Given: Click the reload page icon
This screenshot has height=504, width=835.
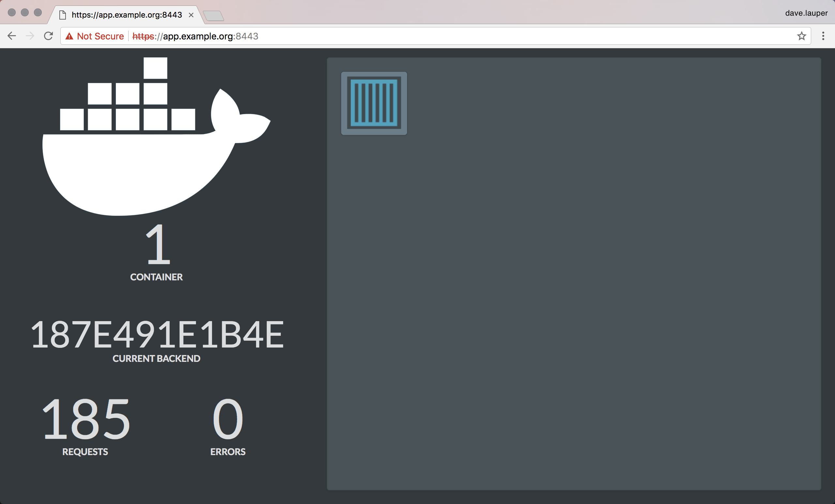Looking at the screenshot, I should [x=49, y=36].
